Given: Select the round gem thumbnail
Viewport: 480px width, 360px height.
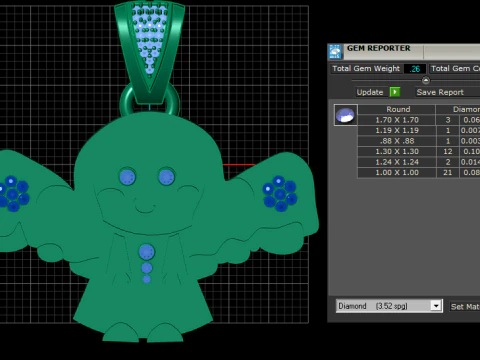Looking at the screenshot, I should pos(346,115).
